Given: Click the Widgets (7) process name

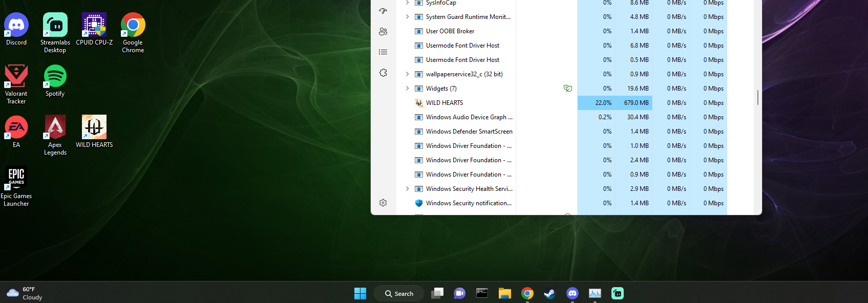Looking at the screenshot, I should (441, 89).
